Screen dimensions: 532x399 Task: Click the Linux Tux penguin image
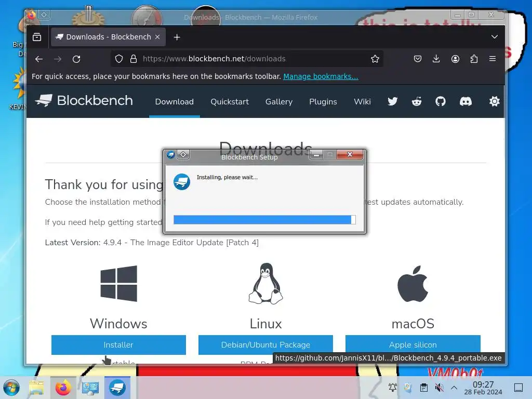click(265, 283)
